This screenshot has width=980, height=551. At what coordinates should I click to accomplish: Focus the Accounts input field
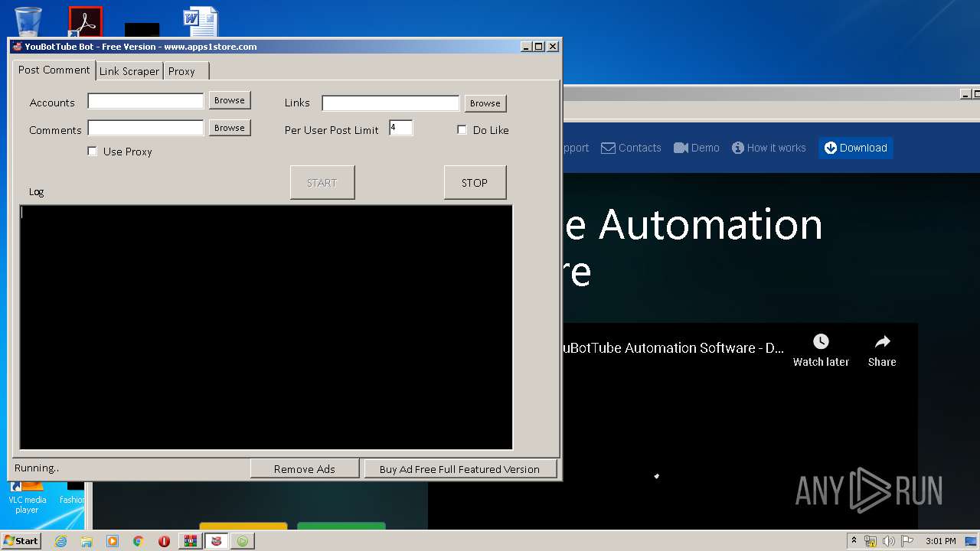click(x=145, y=101)
